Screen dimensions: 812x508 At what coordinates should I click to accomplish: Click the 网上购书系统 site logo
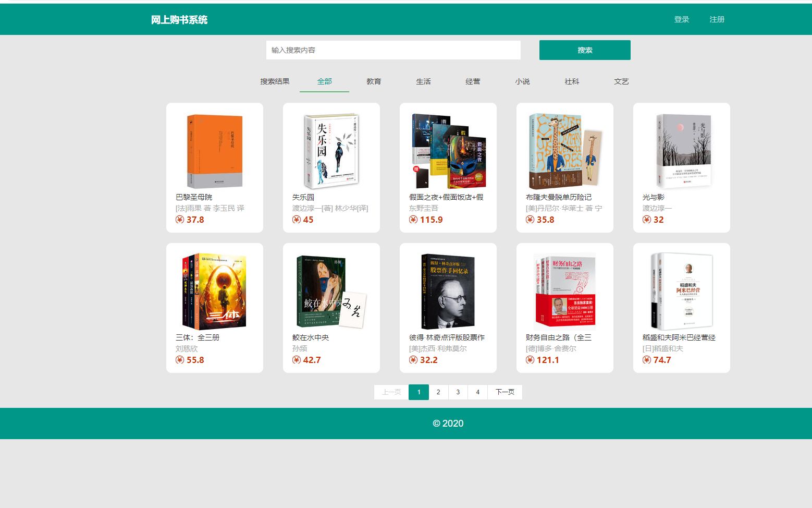pos(178,19)
